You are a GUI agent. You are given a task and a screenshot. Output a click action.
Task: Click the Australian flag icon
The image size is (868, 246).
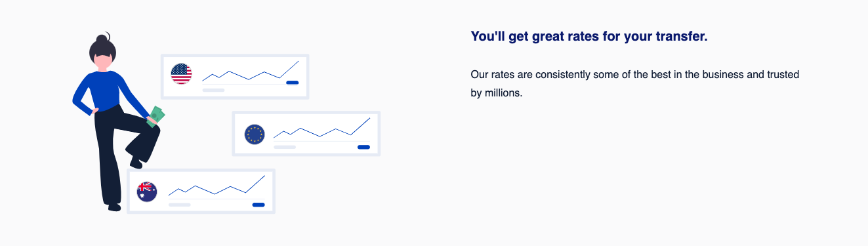tap(147, 192)
